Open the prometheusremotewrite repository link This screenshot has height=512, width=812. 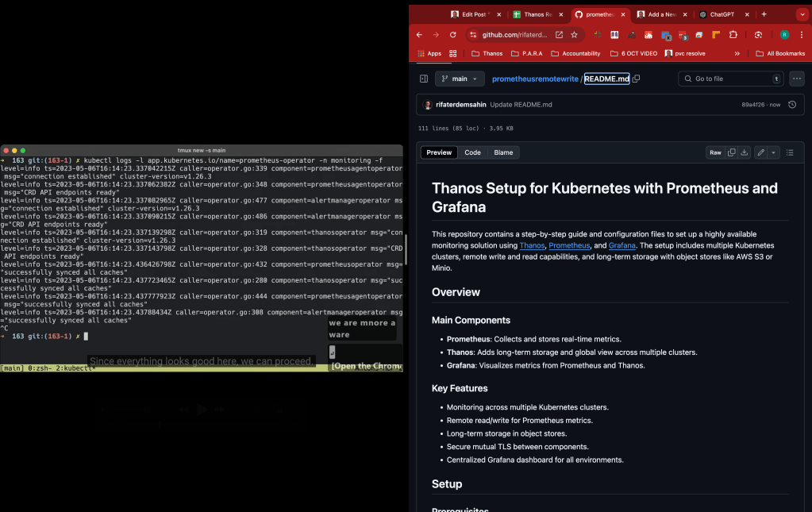pos(535,79)
